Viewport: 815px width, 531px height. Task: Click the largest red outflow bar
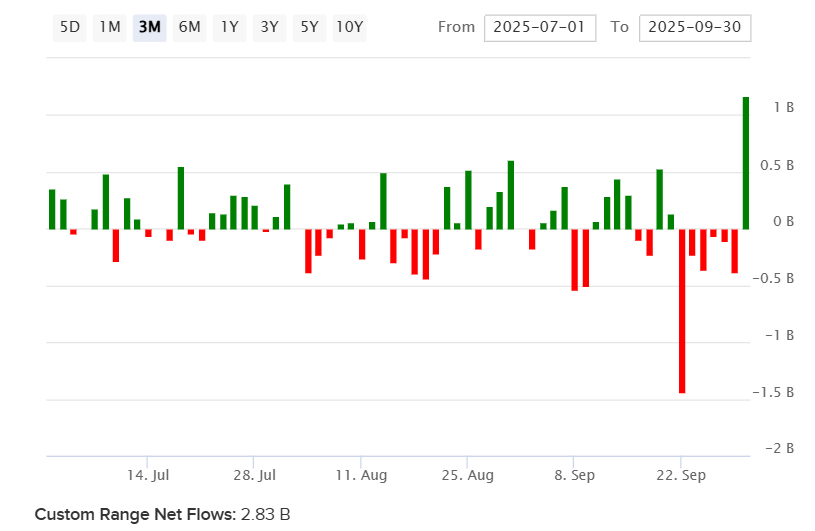pos(682,310)
